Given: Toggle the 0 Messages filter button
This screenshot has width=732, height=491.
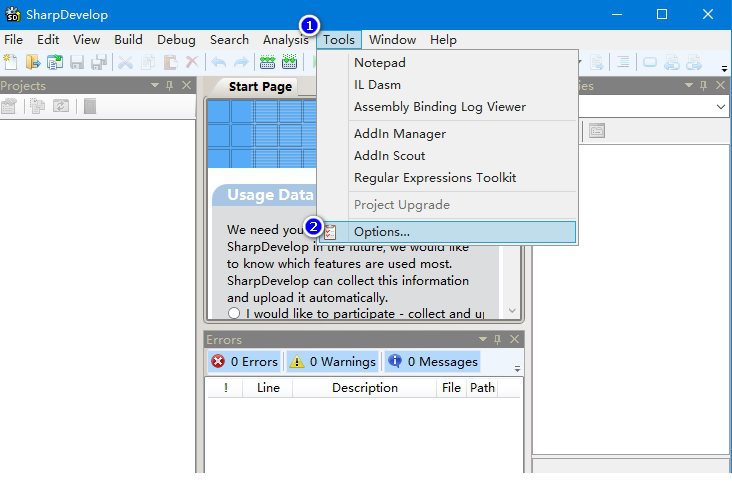Looking at the screenshot, I should [x=432, y=362].
